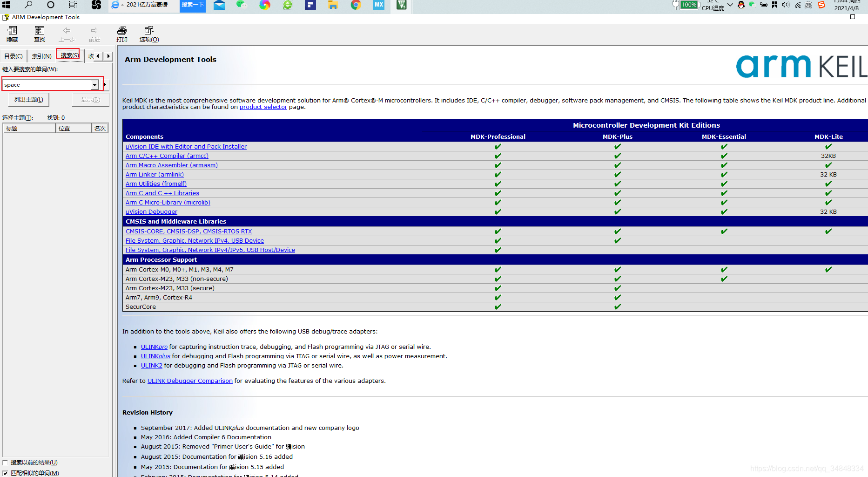The height and width of the screenshot is (477, 868).
Task: Open the µVision Debugger link
Action: (151, 211)
